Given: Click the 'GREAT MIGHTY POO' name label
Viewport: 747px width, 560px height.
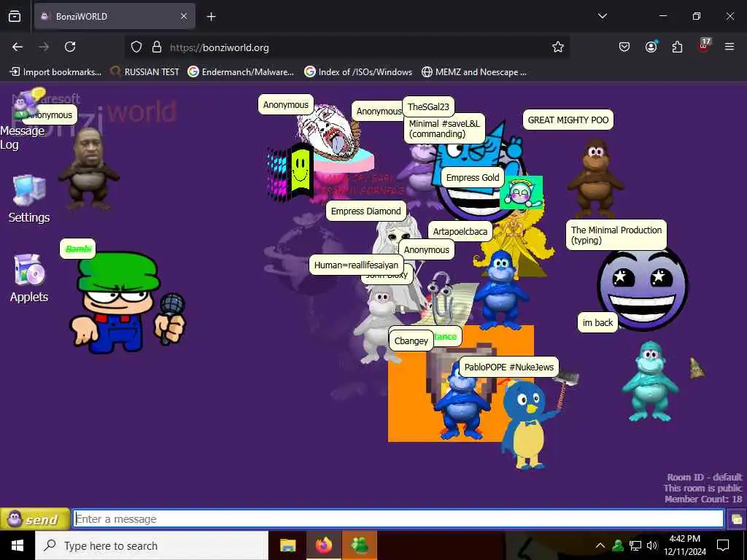Looking at the screenshot, I should [568, 120].
